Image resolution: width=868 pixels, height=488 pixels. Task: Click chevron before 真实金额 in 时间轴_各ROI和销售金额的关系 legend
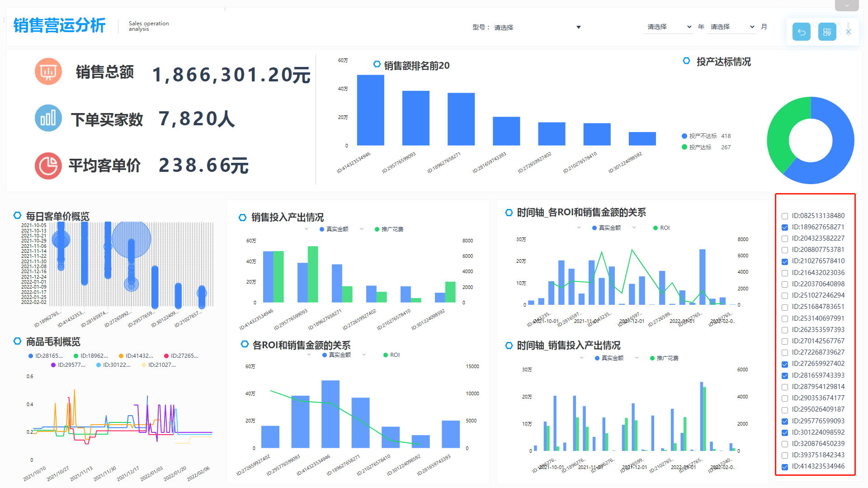[x=579, y=227]
